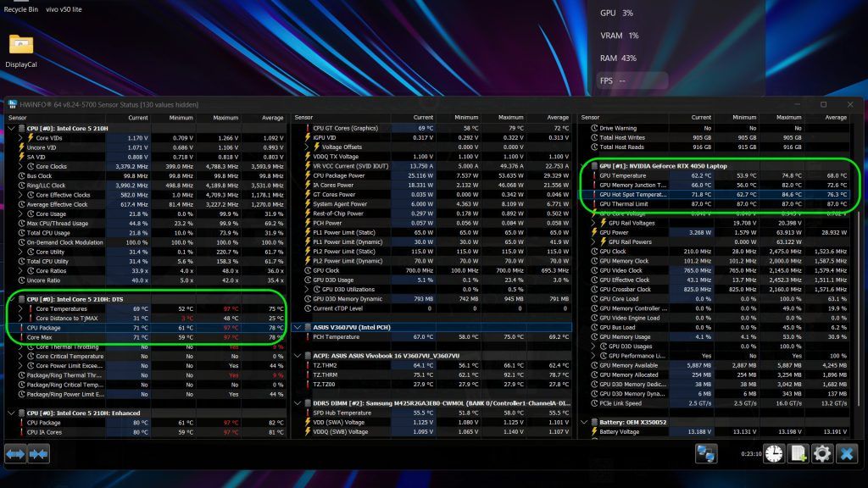Screen dimensions: 868x488
Task: Start logging with the log file icon
Action: [798, 454]
